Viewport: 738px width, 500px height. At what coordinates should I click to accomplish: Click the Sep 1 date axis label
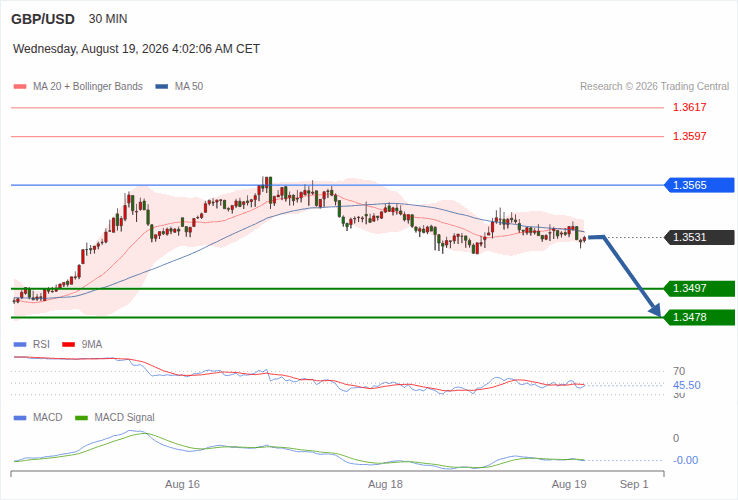(634, 484)
